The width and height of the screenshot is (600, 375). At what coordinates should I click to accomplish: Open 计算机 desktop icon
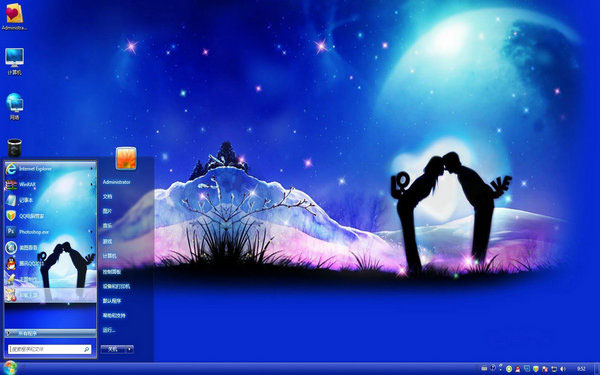point(15,61)
